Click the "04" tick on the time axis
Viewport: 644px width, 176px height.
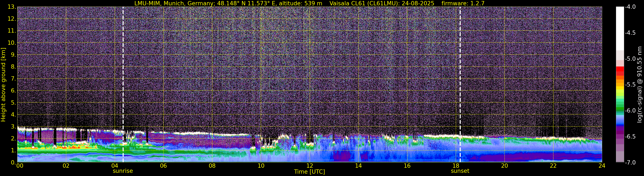(x=114, y=166)
